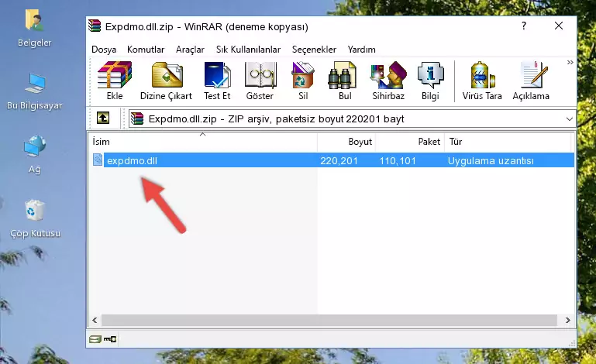596x364 pixels.
Task: Click the horizontal scrollbar track
Action: click(329, 320)
